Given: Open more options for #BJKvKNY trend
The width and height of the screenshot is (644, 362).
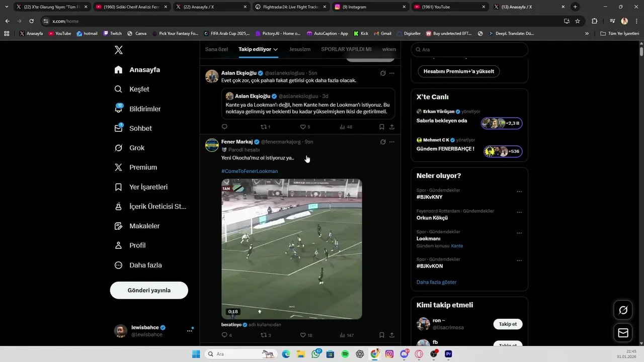Looking at the screenshot, I should click(x=519, y=192).
